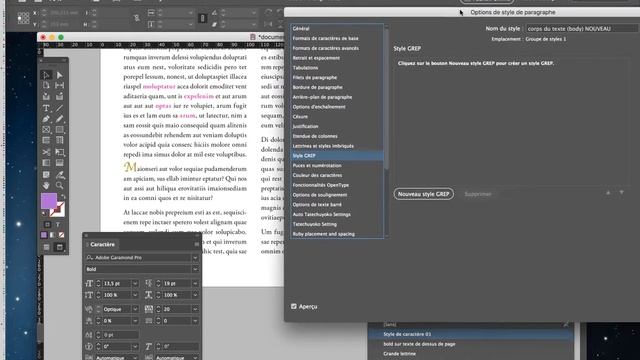Viewport: 640px width, 360px height.
Task: Toggle the Aperçu checkbox
Action: coord(293,306)
